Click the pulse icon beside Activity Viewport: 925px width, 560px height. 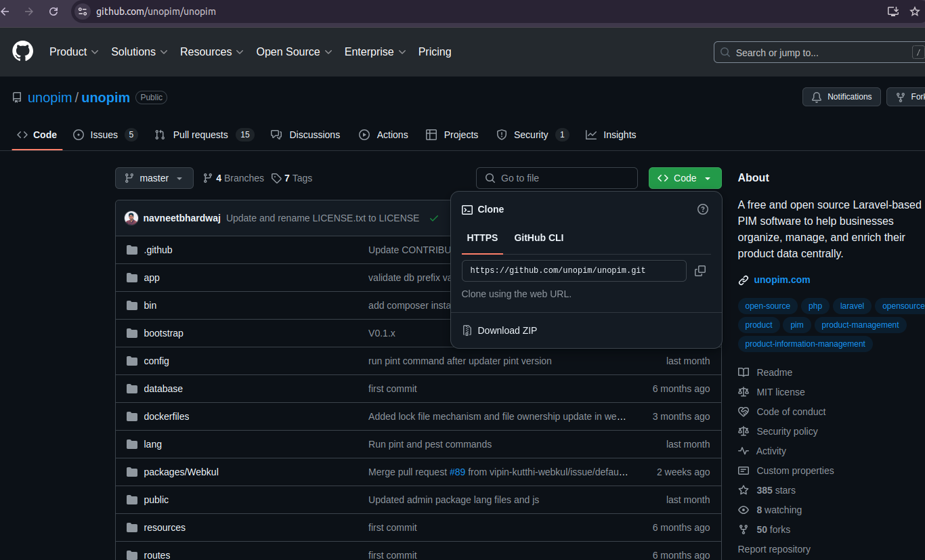744,451
